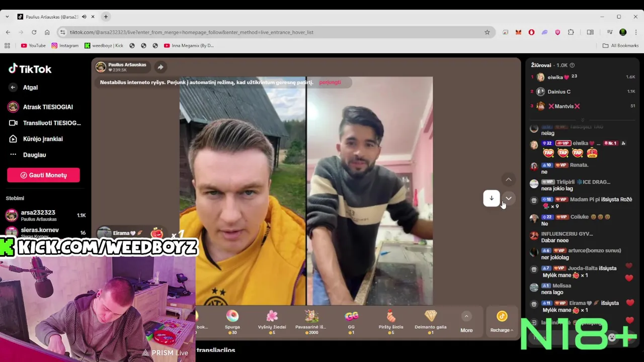The width and height of the screenshot is (644, 362).
Task: Click chat message 'nera jokio lag'
Action: 557,189
